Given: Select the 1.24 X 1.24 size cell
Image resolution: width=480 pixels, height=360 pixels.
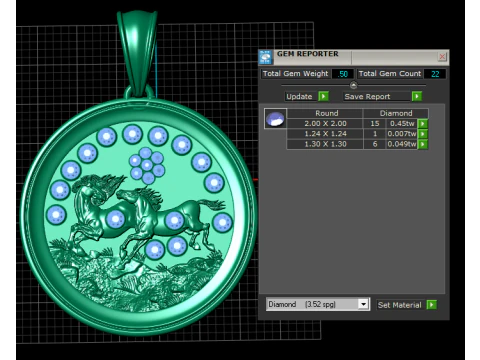Looking at the screenshot, I should tap(325, 134).
